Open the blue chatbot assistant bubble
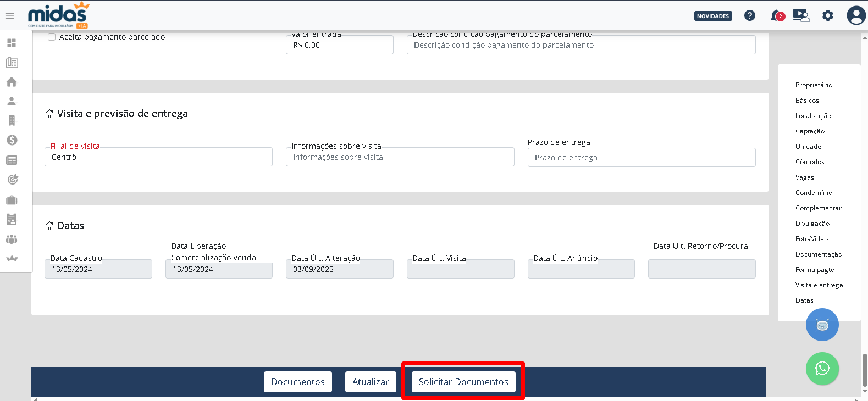 pyautogui.click(x=822, y=325)
